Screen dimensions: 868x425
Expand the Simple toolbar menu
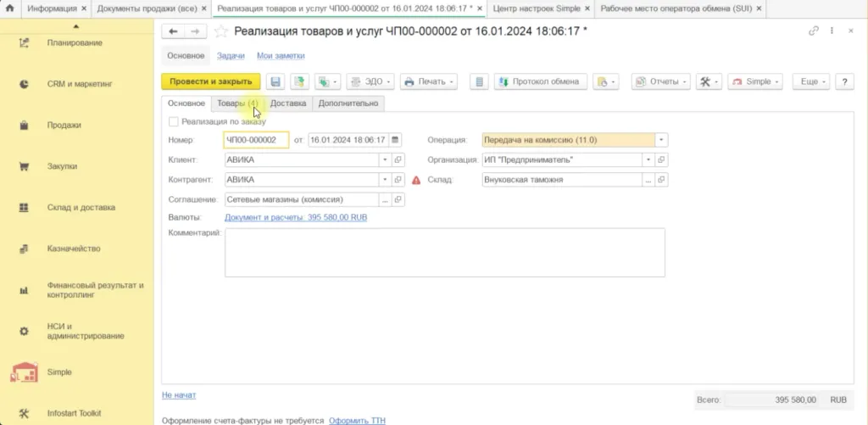click(755, 81)
